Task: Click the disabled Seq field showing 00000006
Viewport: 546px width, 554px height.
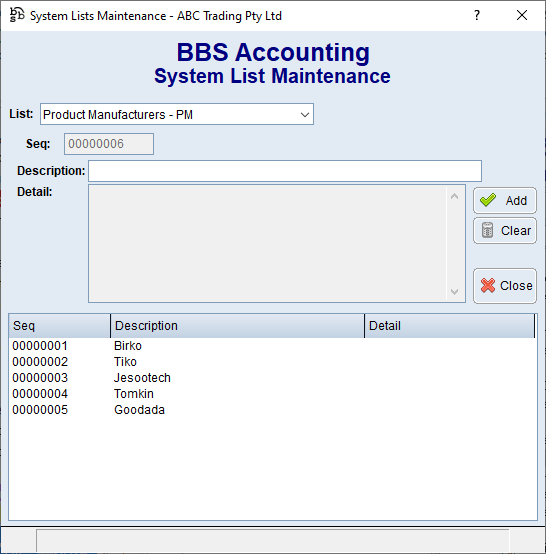Action: pos(109,144)
